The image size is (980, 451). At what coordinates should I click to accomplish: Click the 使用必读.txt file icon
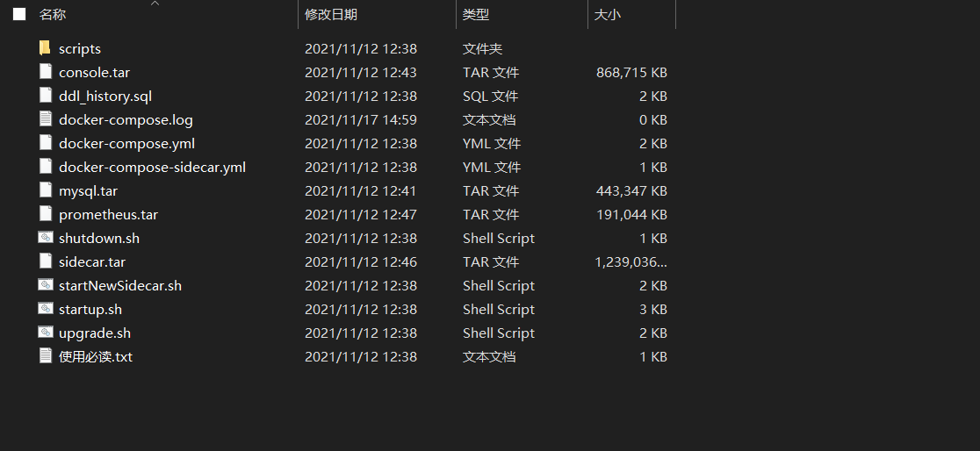point(45,356)
